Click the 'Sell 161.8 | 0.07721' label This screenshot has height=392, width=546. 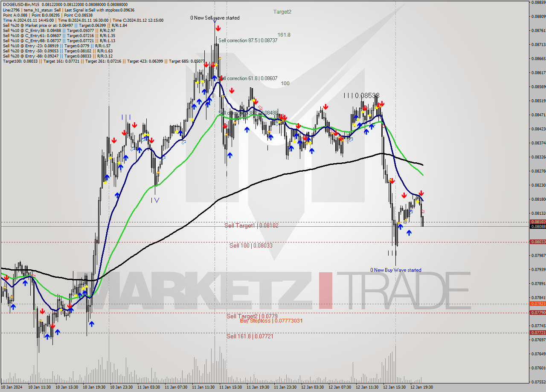250,336
